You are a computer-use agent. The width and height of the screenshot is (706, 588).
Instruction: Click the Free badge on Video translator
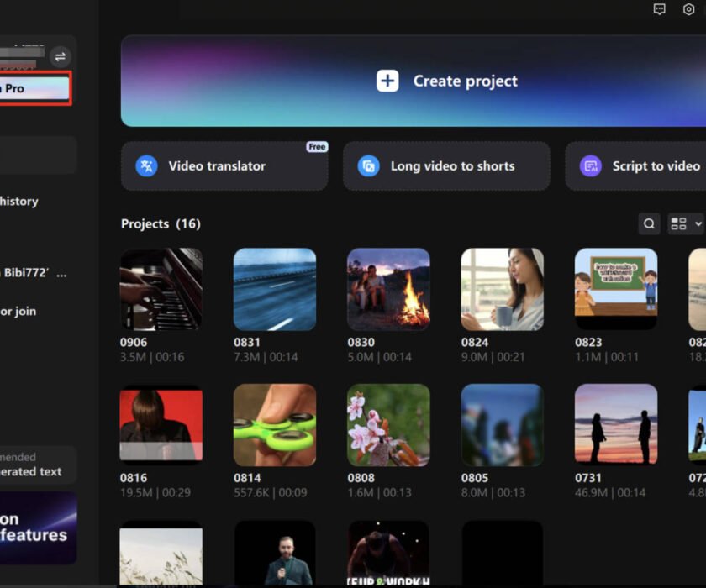317,147
